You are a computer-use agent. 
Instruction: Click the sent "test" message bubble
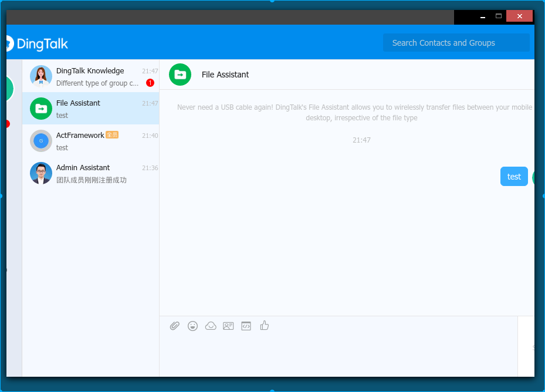pyautogui.click(x=514, y=177)
